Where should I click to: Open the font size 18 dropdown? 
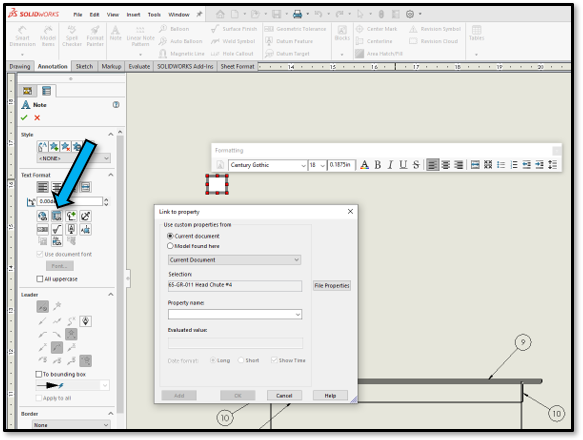pyautogui.click(x=317, y=165)
